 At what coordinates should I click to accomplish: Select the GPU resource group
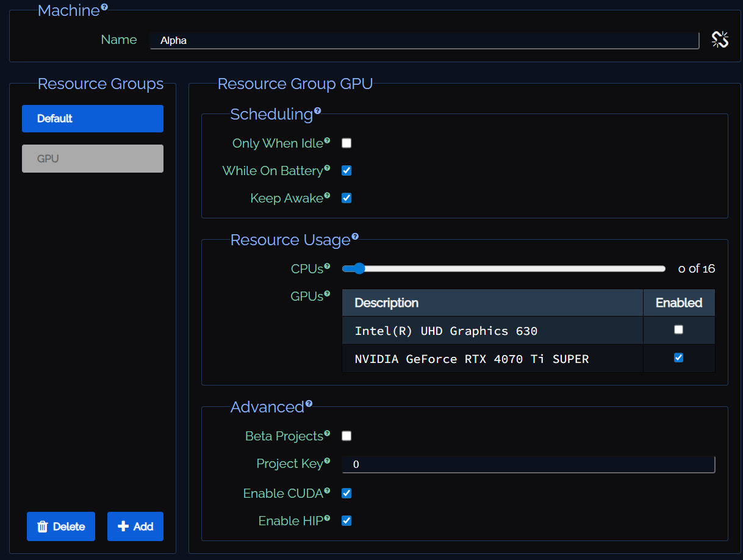(93, 159)
